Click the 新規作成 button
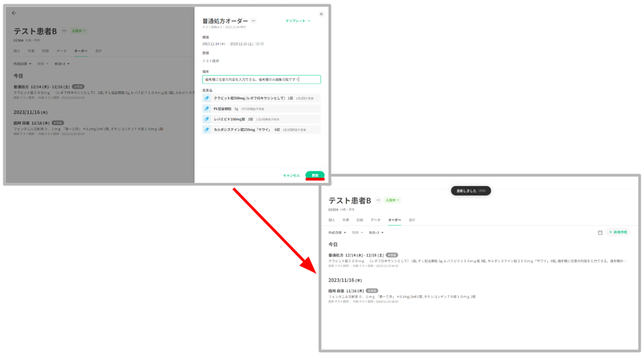This screenshot has width=644, height=356. coord(618,232)
